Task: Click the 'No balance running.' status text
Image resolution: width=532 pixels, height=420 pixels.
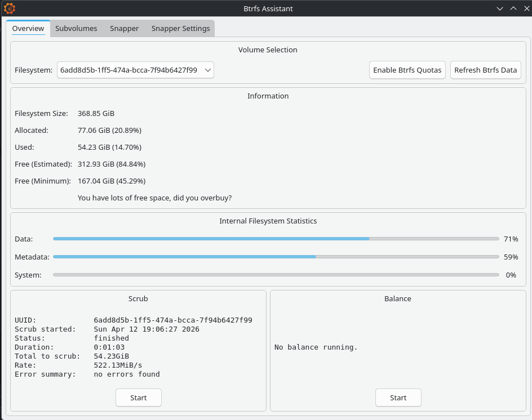Action: [x=316, y=347]
